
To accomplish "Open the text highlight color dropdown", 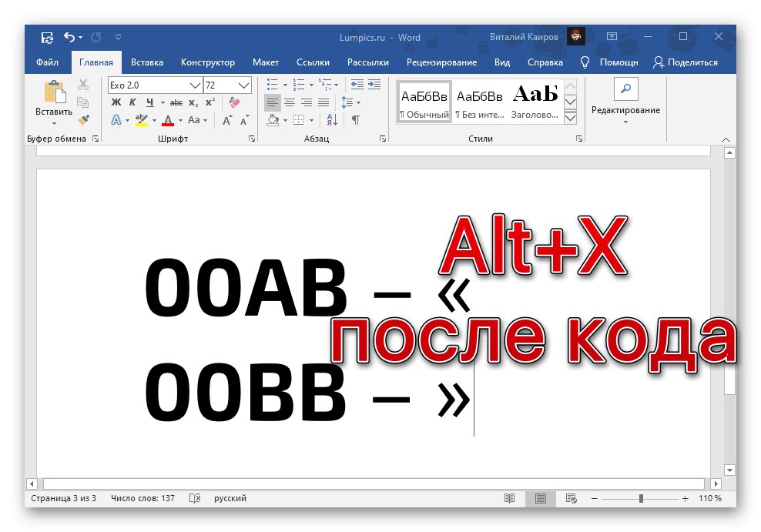I will pos(153,120).
